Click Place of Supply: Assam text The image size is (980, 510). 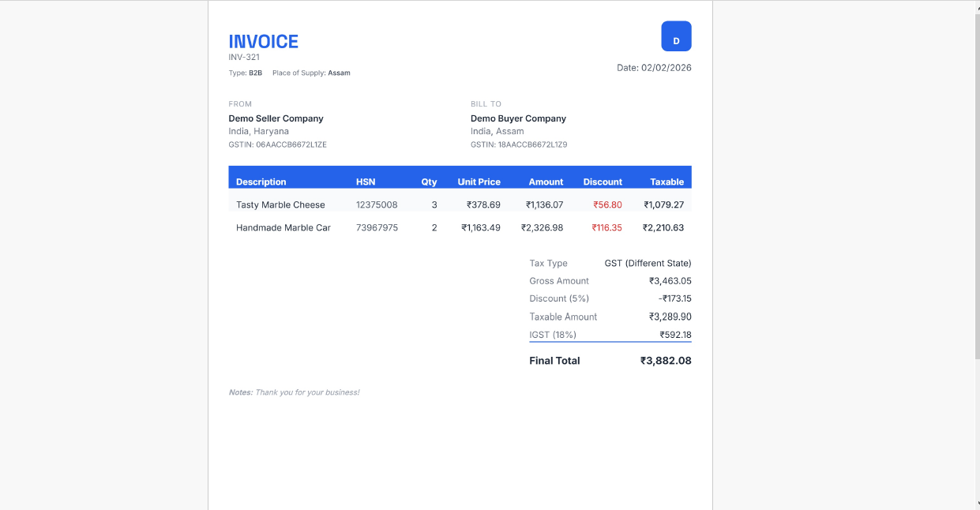click(x=311, y=73)
